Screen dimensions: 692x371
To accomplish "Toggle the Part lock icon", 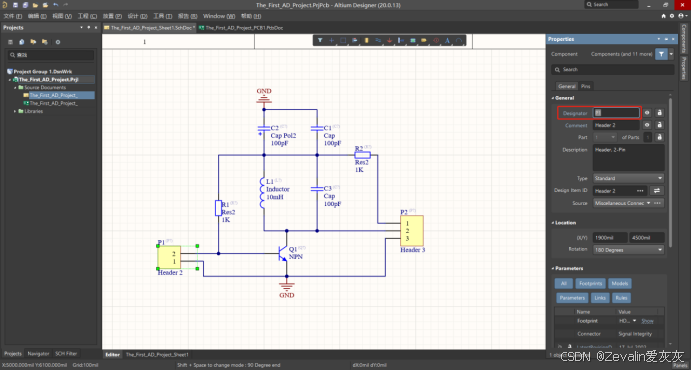I will [659, 137].
